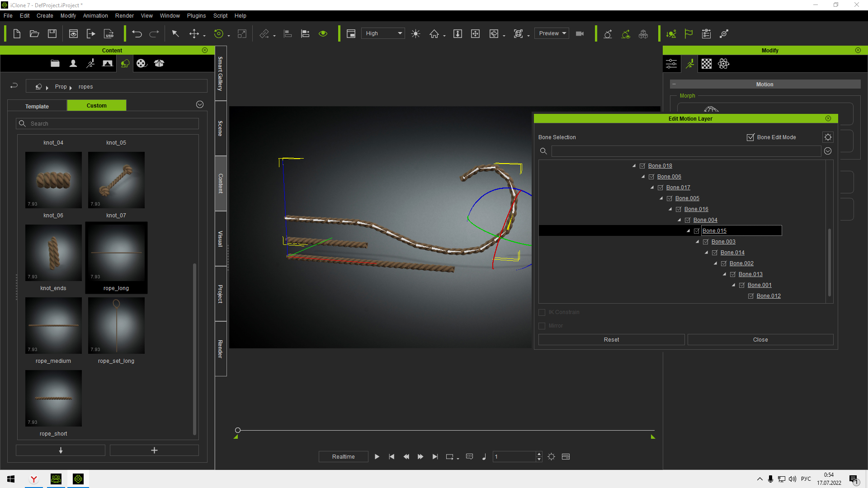Image resolution: width=868 pixels, height=488 pixels.
Task: Open the Save Project icon
Action: [x=52, y=34]
